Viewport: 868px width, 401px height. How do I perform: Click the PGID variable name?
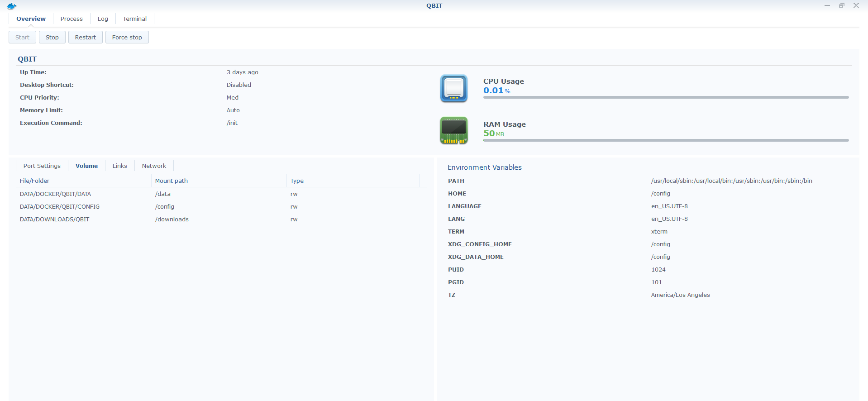(456, 282)
